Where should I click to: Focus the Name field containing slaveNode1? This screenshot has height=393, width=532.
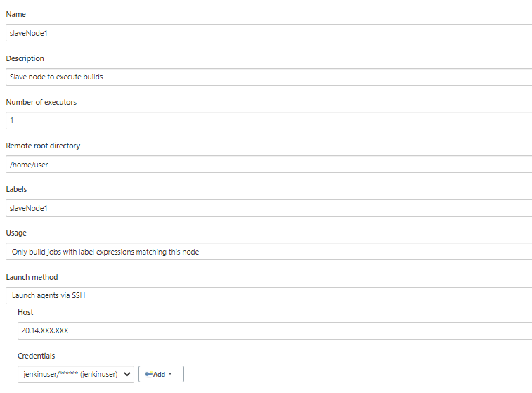coord(268,33)
